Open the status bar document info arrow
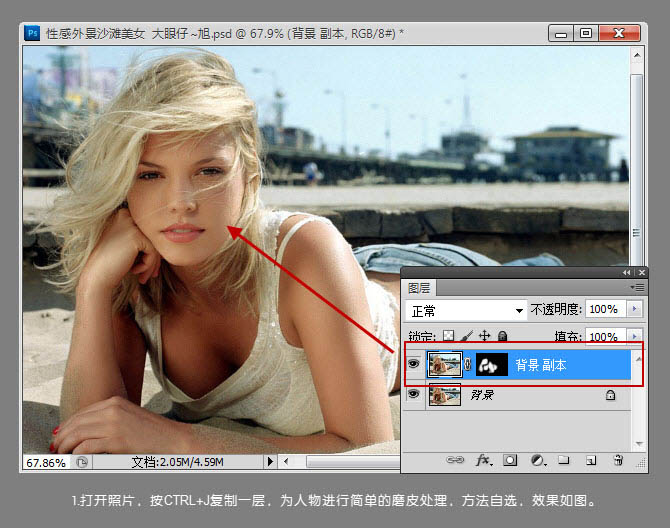Screen dimensions: 670x528 268,462
